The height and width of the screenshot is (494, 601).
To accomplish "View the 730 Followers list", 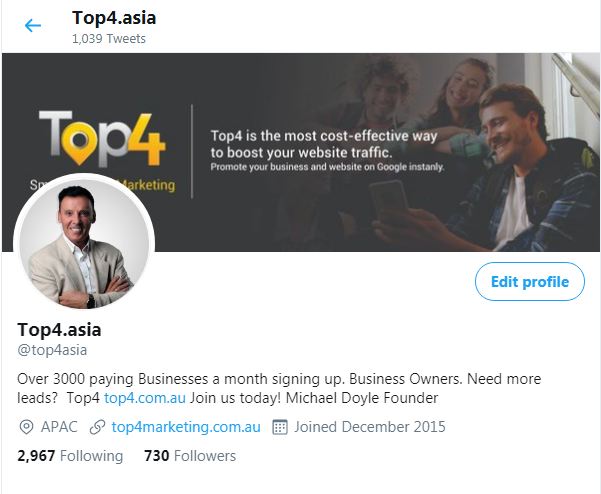I will pyautogui.click(x=190, y=456).
